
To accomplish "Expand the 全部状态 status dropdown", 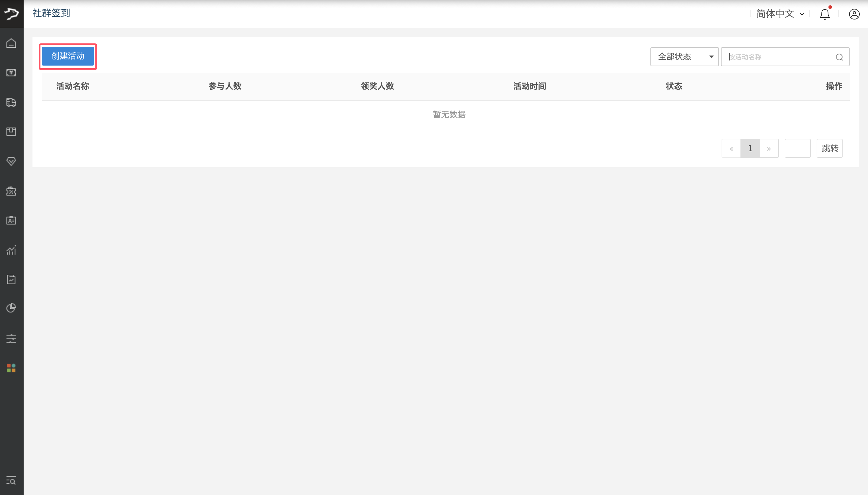I will [684, 57].
